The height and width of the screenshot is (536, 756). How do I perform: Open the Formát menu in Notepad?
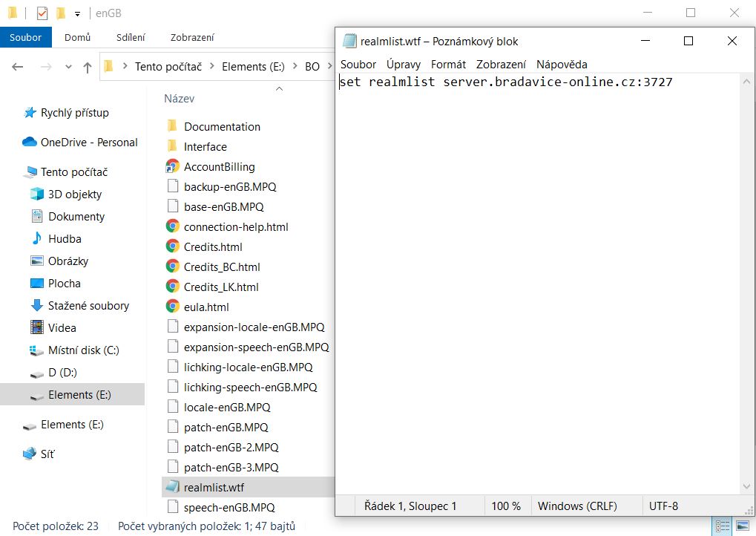point(448,65)
